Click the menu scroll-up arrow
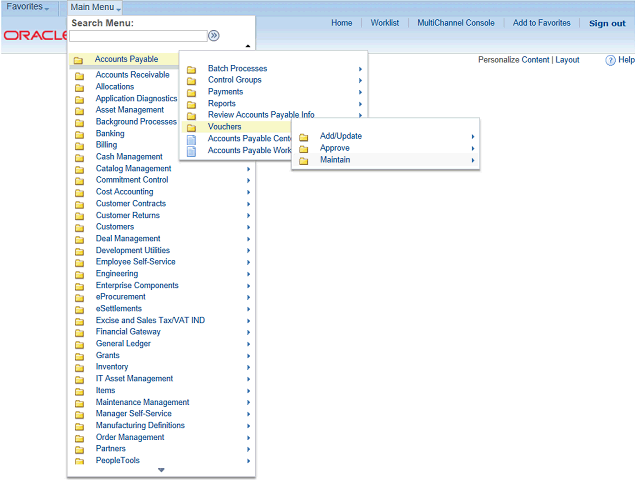640x480 pixels. tap(248, 46)
